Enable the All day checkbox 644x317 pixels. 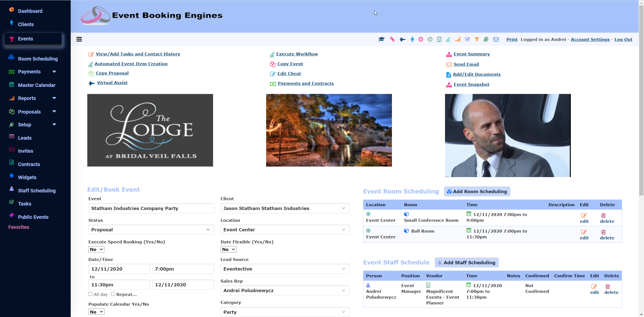(x=90, y=294)
